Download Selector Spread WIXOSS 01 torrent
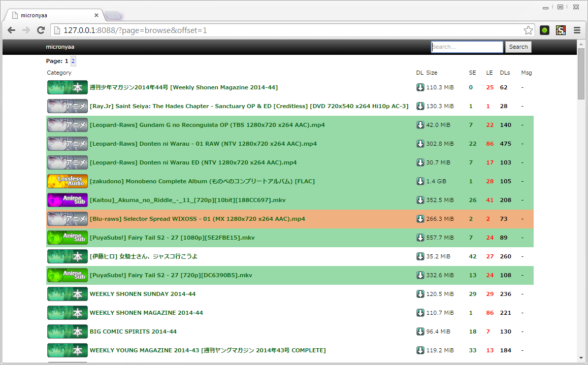Screen dimensions: 588x365 (420, 218)
